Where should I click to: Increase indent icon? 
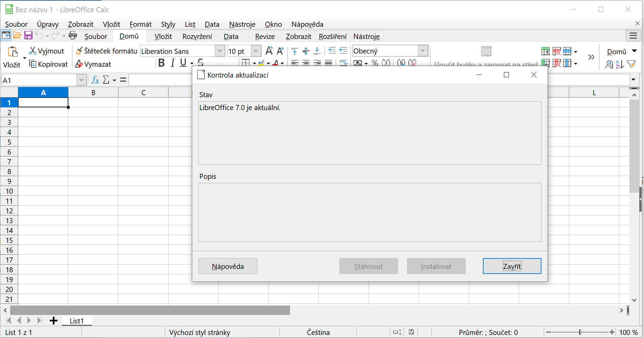[332, 50]
